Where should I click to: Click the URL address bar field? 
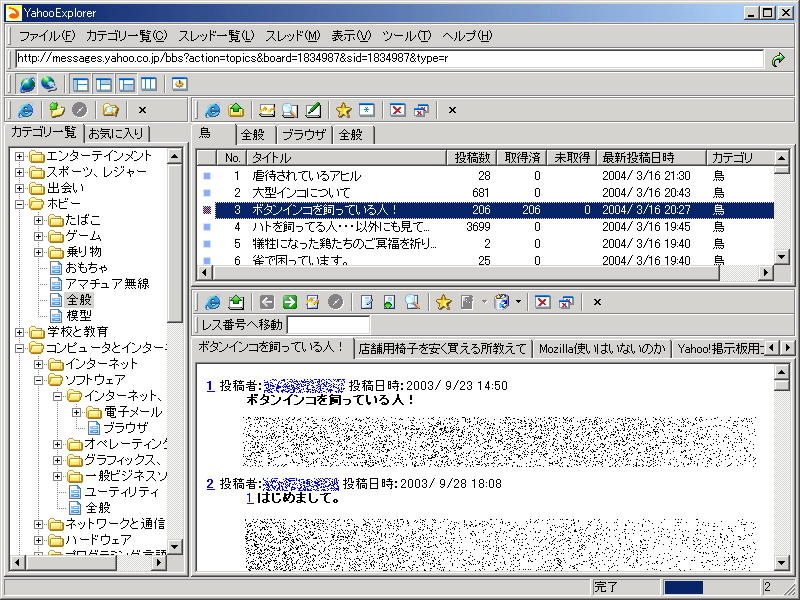[x=389, y=58]
